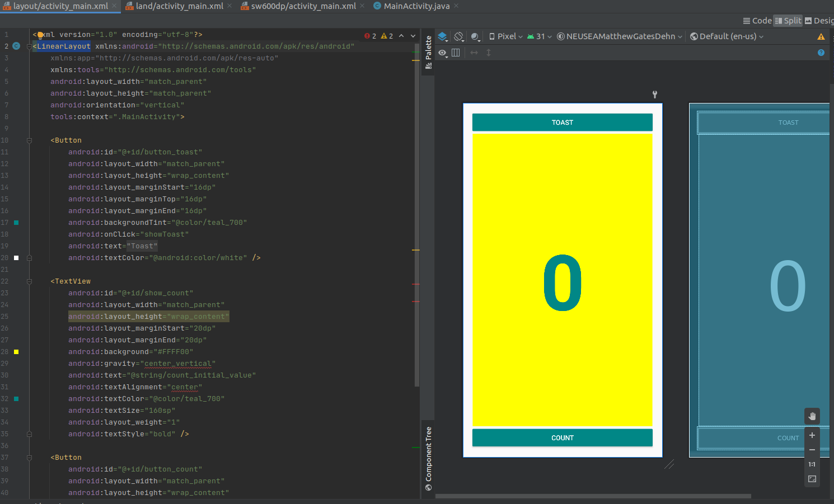Open the blue help question mark icon
Viewport: 834px width, 504px height.
(821, 53)
